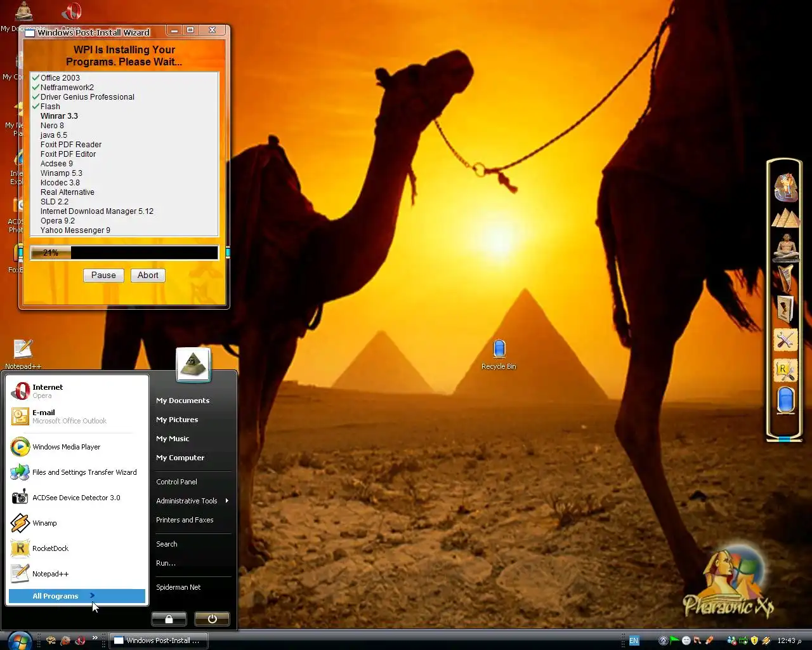812x650 pixels.
Task: Click the music note tray icon
Action: tap(697, 640)
